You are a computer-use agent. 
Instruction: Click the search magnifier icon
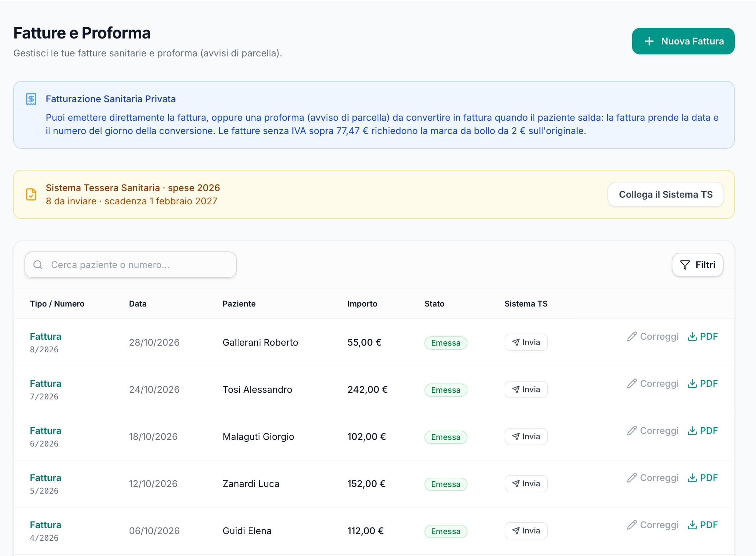38,265
